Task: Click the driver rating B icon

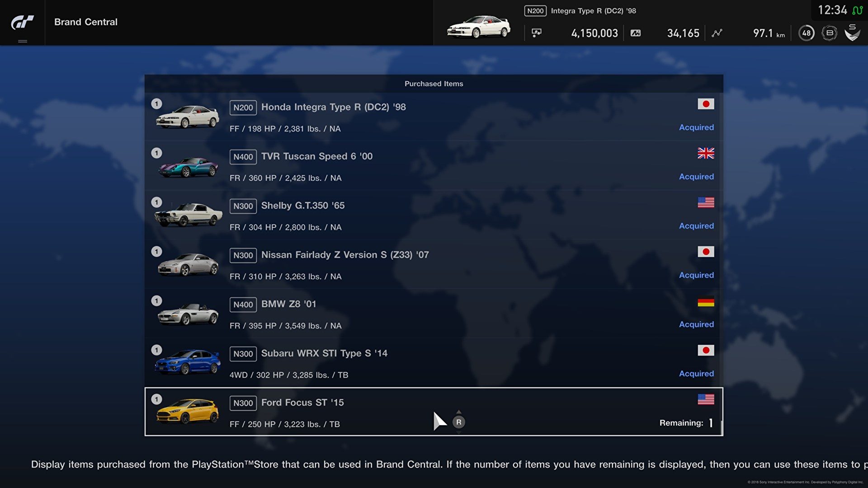Action: (829, 33)
